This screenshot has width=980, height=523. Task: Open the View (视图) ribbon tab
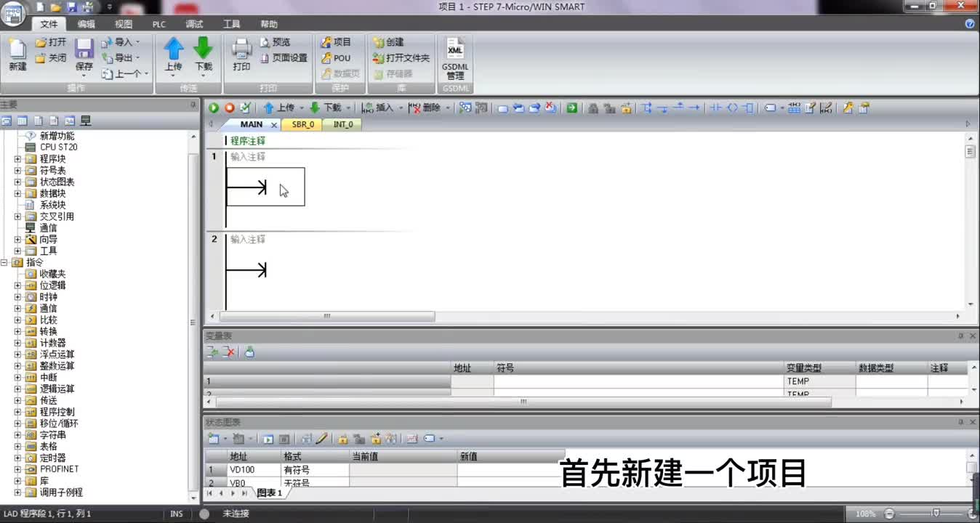point(124,24)
